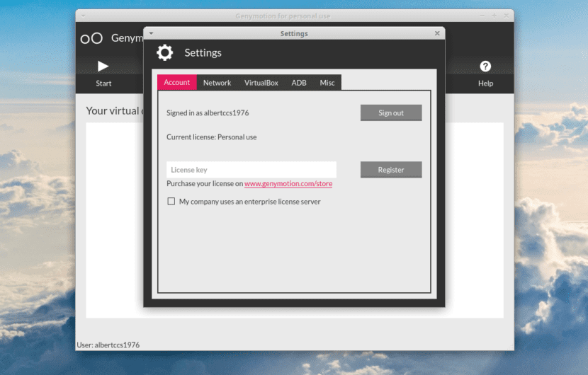Click the Register button
The height and width of the screenshot is (375, 588).
pyautogui.click(x=391, y=170)
